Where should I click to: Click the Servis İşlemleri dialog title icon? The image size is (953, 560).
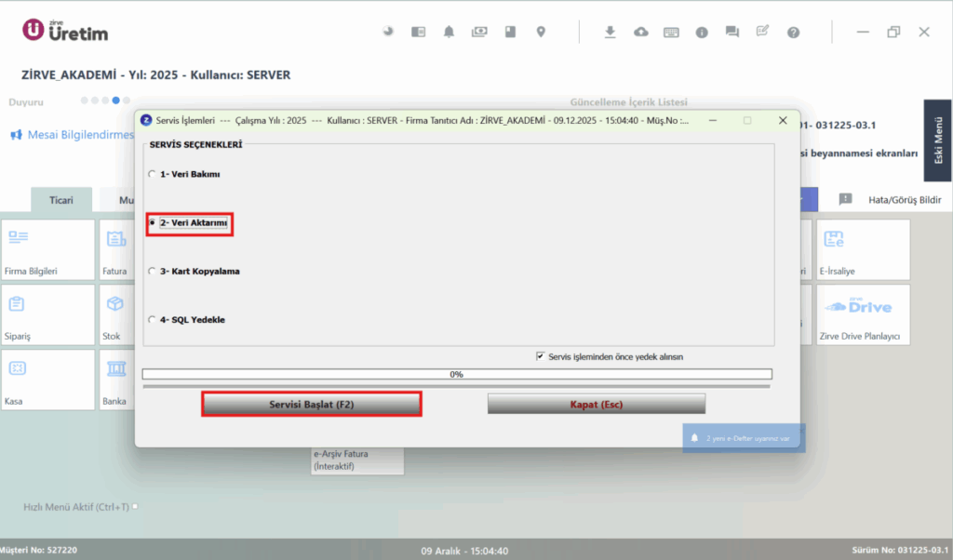[x=146, y=120]
